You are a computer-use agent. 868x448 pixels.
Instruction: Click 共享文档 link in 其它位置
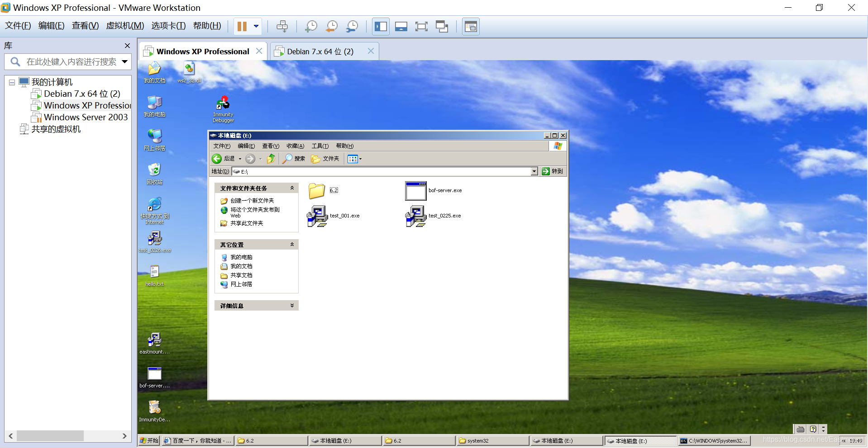pyautogui.click(x=241, y=275)
